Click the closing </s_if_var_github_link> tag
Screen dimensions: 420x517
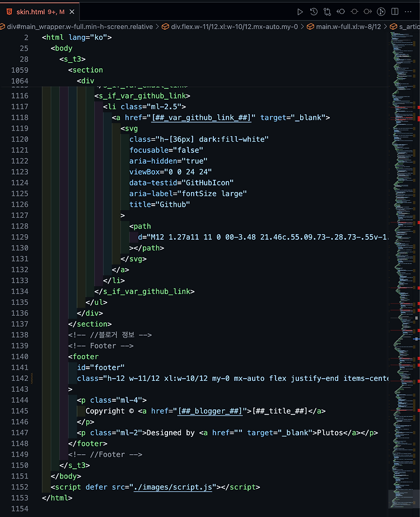(144, 291)
